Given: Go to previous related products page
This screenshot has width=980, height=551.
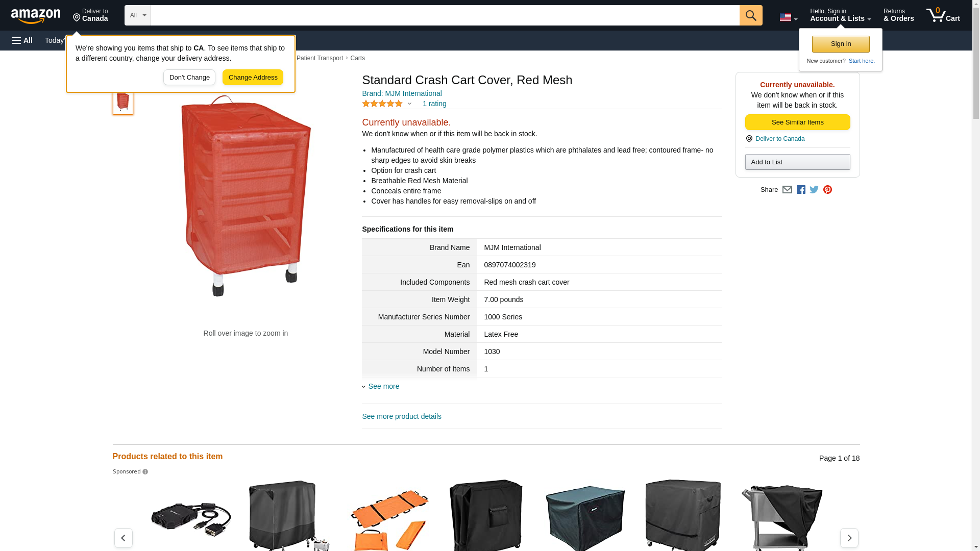Looking at the screenshot, I should coord(123,538).
